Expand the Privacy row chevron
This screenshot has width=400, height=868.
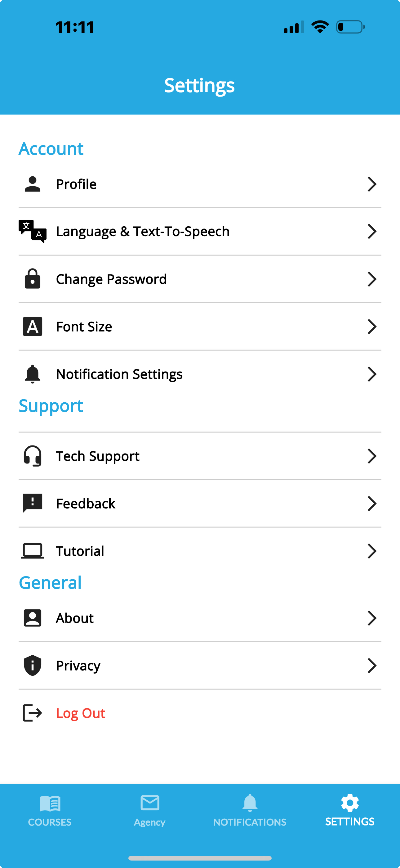coord(372,666)
